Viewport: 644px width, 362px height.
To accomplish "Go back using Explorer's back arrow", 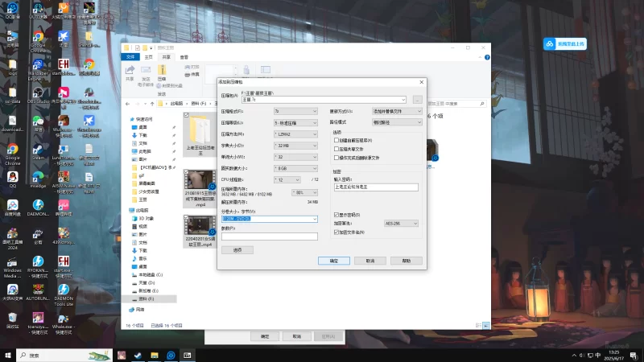I will pos(128,104).
